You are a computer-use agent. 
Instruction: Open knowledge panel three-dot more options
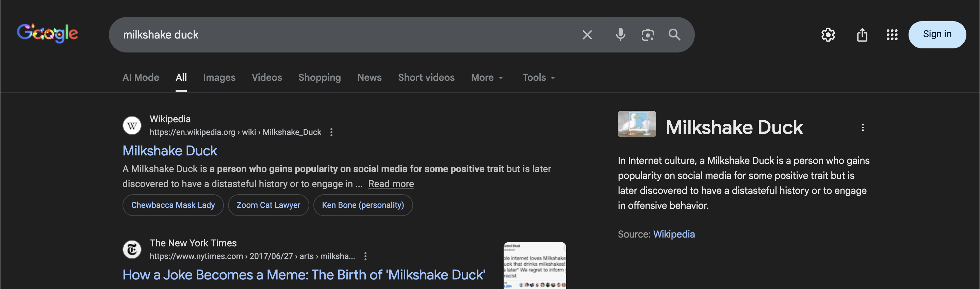863,127
